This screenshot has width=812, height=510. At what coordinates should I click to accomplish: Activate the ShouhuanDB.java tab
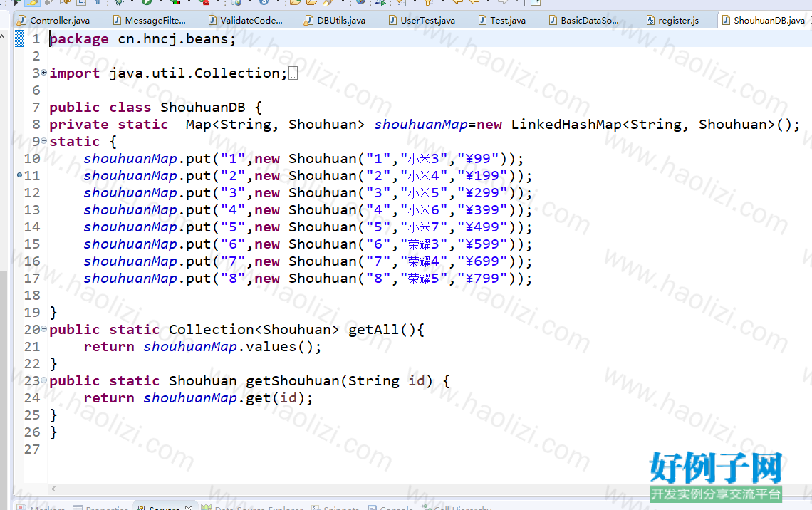tap(764, 20)
